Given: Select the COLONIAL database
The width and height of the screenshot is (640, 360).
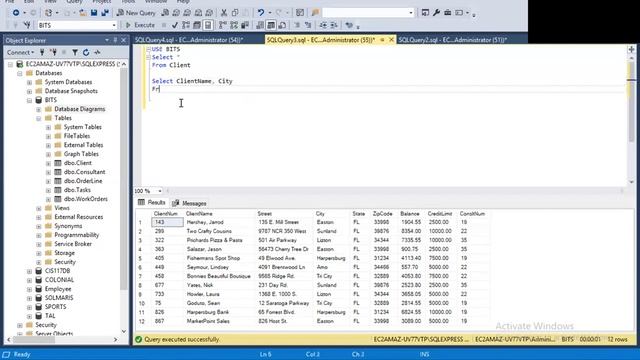Looking at the screenshot, I should 59,280.
